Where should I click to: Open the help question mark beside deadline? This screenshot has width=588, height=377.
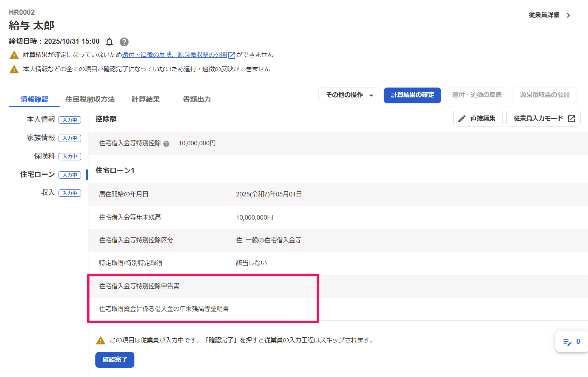(124, 42)
